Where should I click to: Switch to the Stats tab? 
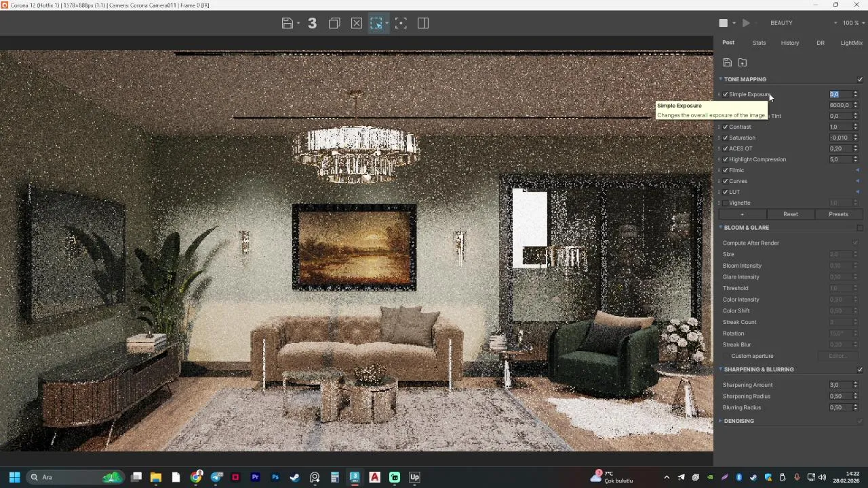(759, 43)
